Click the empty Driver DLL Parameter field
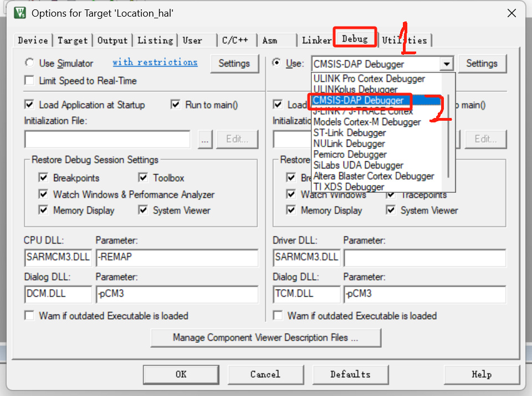This screenshot has width=532, height=396. click(x=425, y=258)
